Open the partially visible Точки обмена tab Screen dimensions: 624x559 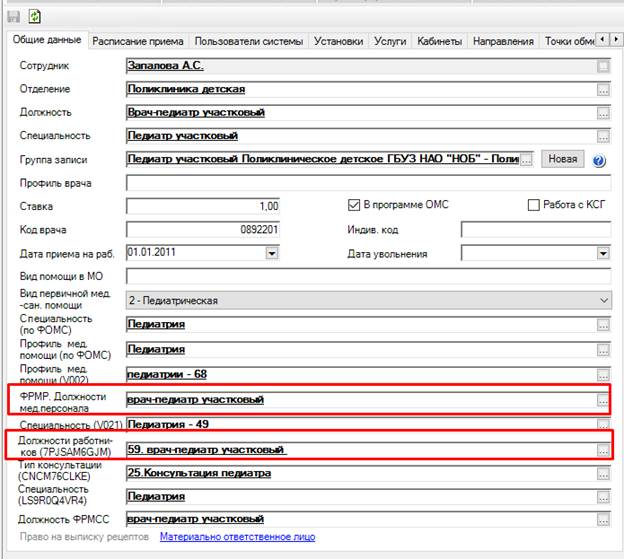click(x=569, y=41)
